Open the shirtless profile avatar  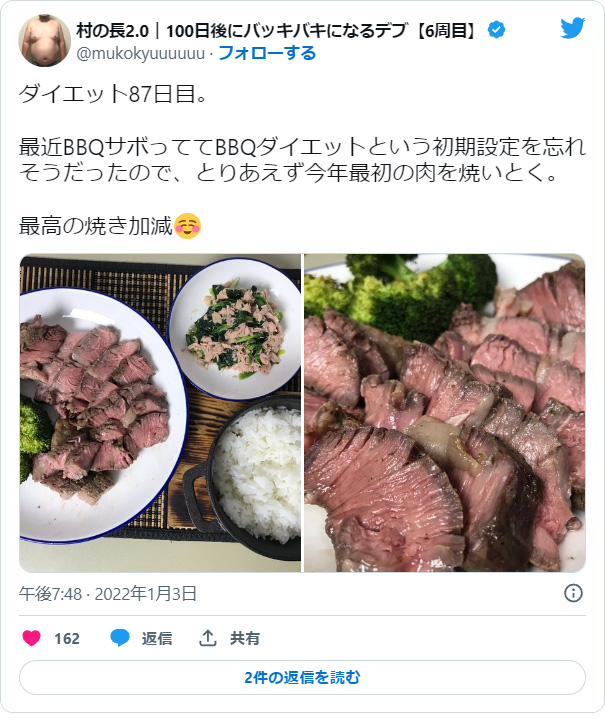tap(44, 41)
